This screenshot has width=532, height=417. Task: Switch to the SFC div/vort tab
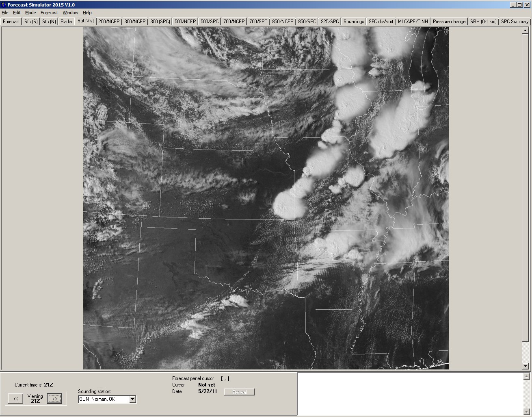tap(381, 22)
